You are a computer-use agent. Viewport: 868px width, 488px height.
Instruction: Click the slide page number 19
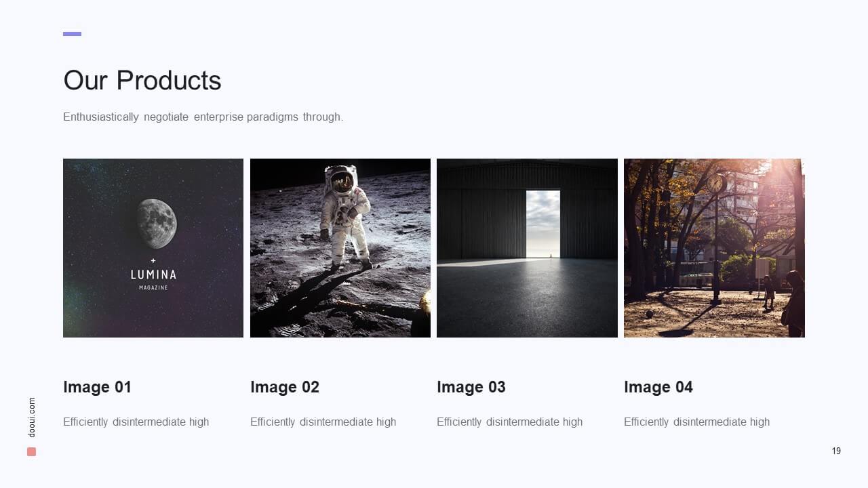pos(836,451)
